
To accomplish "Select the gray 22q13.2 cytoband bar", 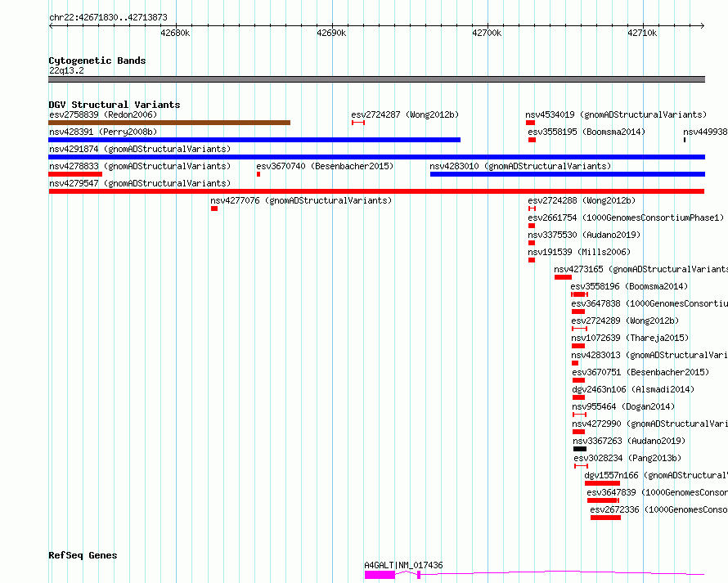I will click(376, 79).
